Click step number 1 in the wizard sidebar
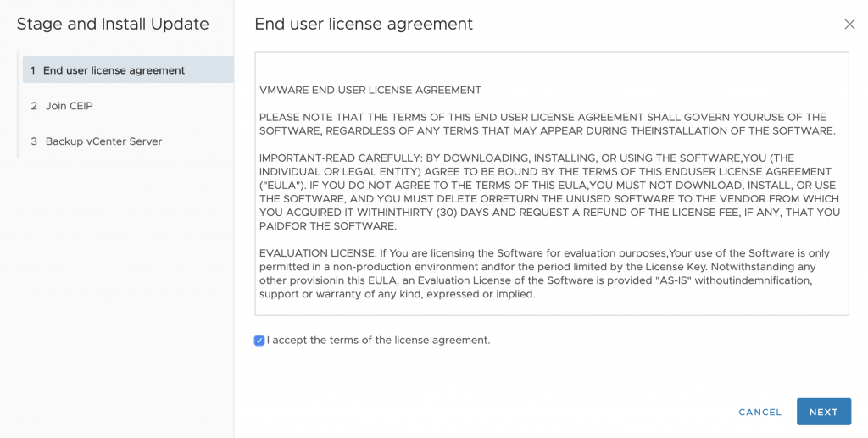This screenshot has width=868, height=438. 33,70
